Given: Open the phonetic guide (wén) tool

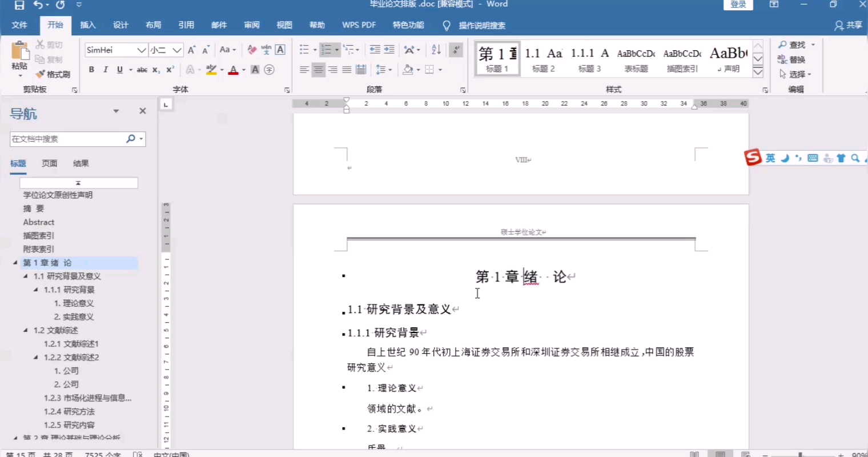Looking at the screenshot, I should click(266, 50).
